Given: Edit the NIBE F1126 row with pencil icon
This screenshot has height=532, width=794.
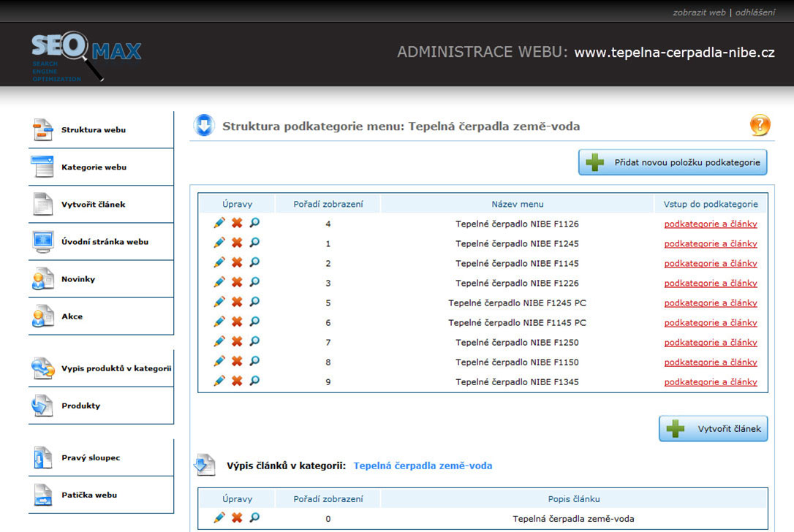Looking at the screenshot, I should pos(219,223).
